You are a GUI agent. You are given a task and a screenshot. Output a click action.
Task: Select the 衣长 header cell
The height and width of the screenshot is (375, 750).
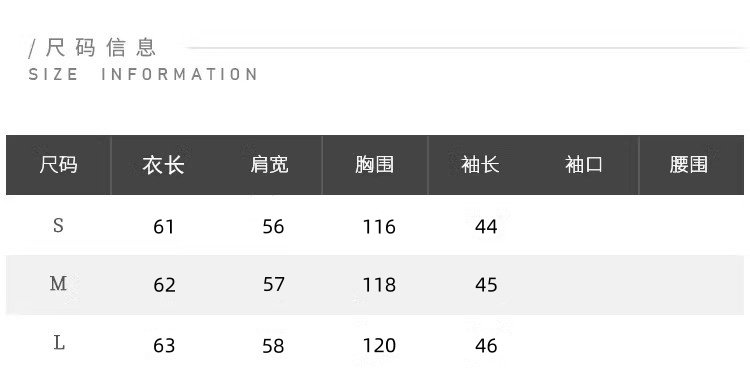(x=164, y=165)
